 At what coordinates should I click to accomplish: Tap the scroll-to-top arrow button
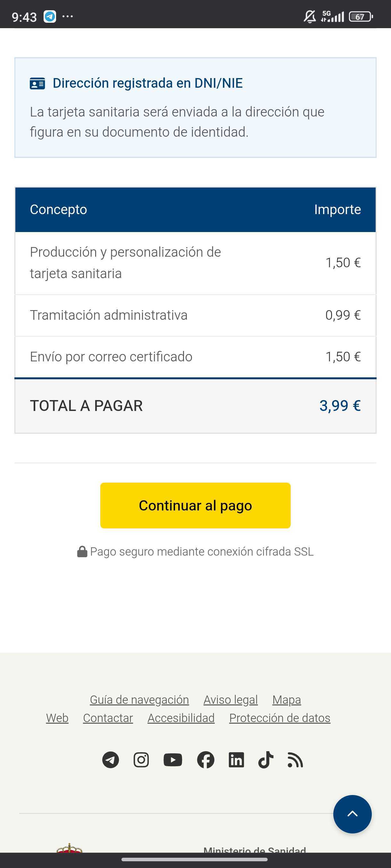coord(352,814)
